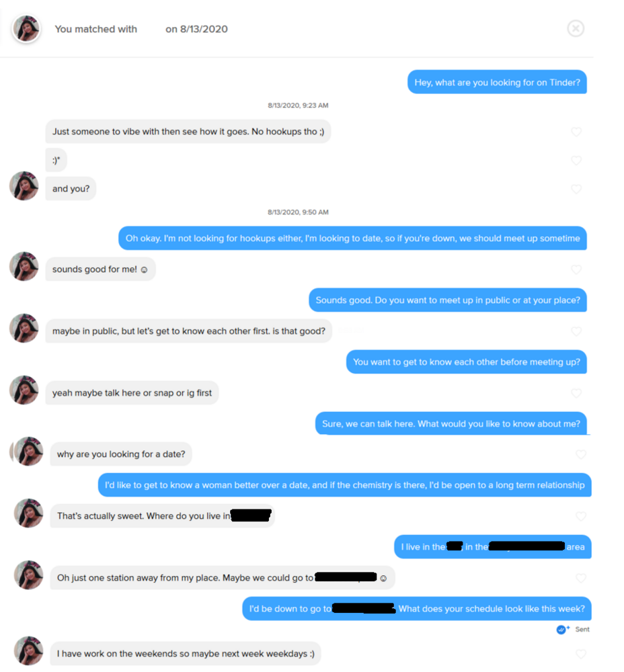This screenshot has height=672, width=624.
Task: Heart the 'maybe in public' message
Action: 576,331
